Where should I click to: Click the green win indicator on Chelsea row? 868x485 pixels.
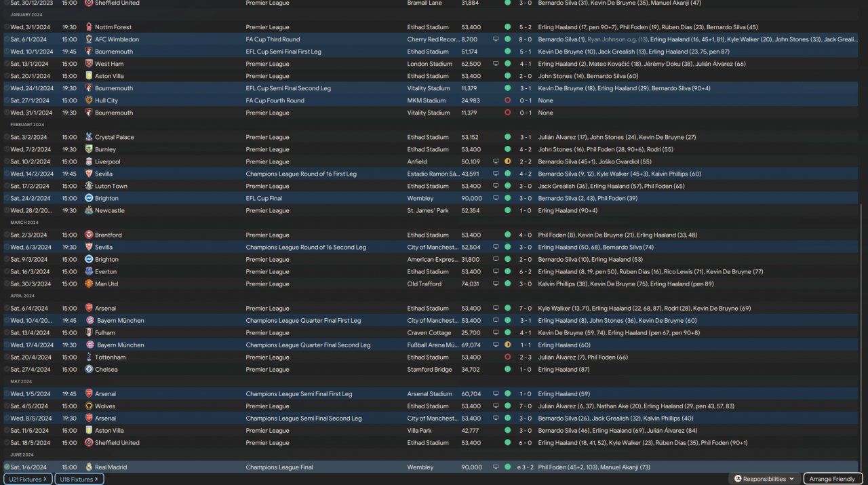tap(507, 369)
